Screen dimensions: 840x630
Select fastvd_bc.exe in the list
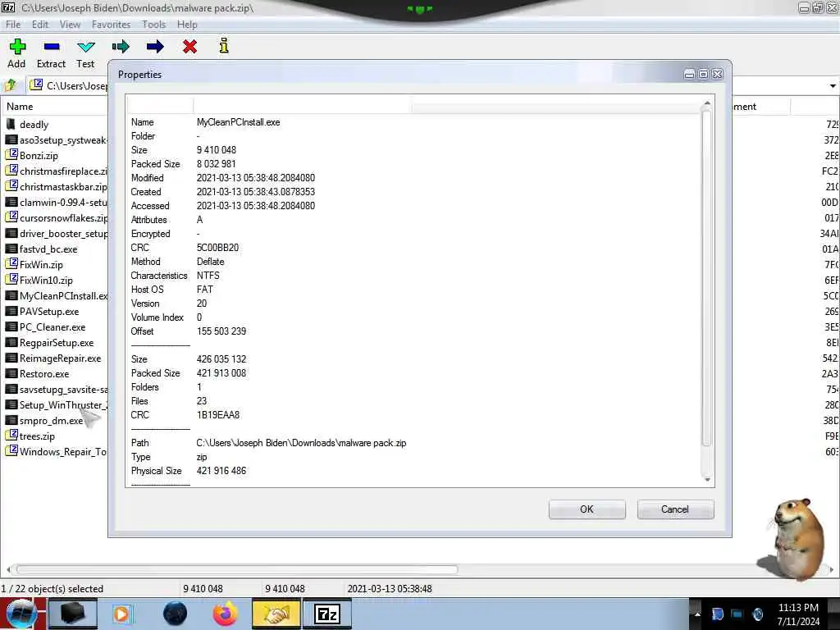[48, 249]
